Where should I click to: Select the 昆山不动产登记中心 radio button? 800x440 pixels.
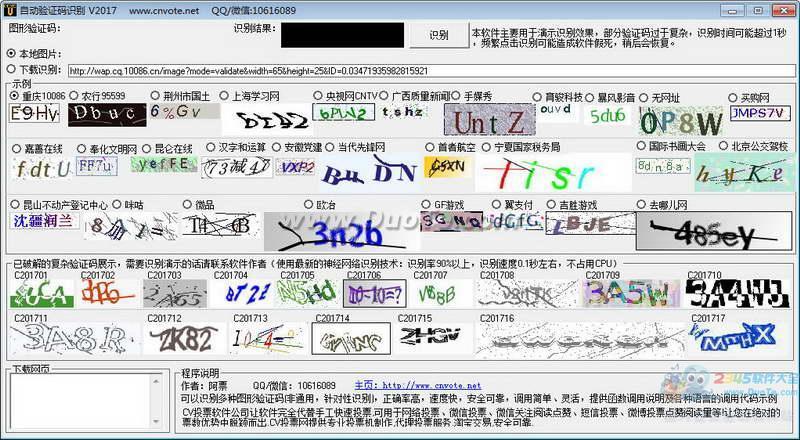coord(15,205)
